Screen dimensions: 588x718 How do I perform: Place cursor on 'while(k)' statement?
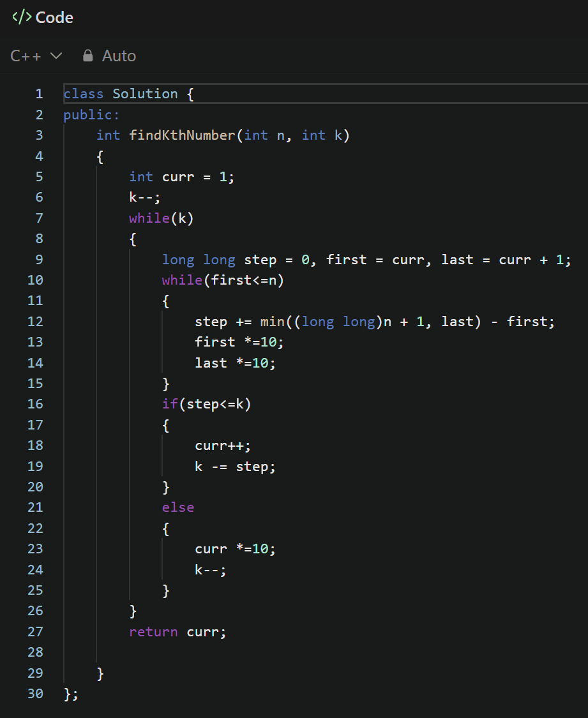(x=161, y=218)
